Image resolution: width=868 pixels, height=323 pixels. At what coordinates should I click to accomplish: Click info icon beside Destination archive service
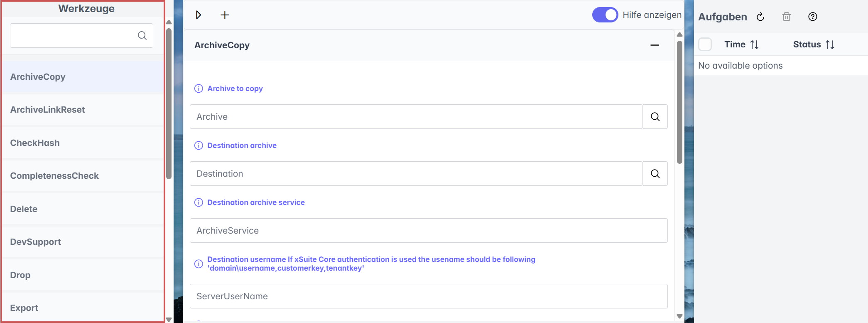tap(199, 202)
